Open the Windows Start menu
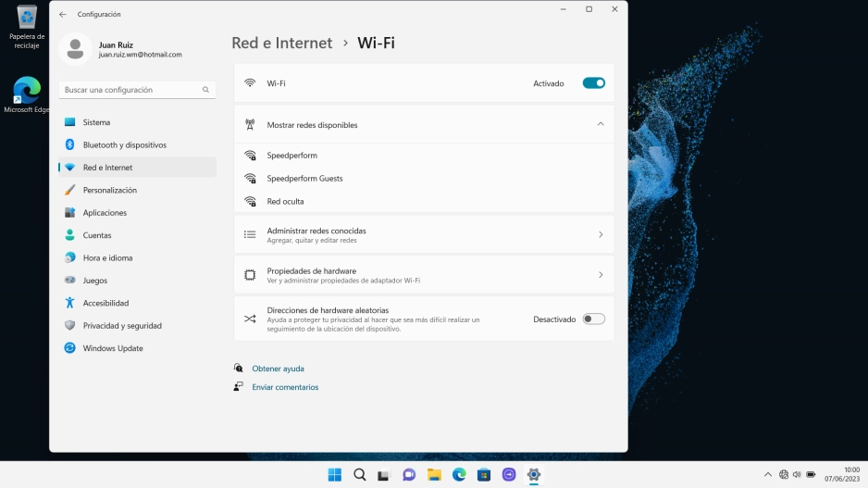This screenshot has width=868, height=488. (x=335, y=475)
